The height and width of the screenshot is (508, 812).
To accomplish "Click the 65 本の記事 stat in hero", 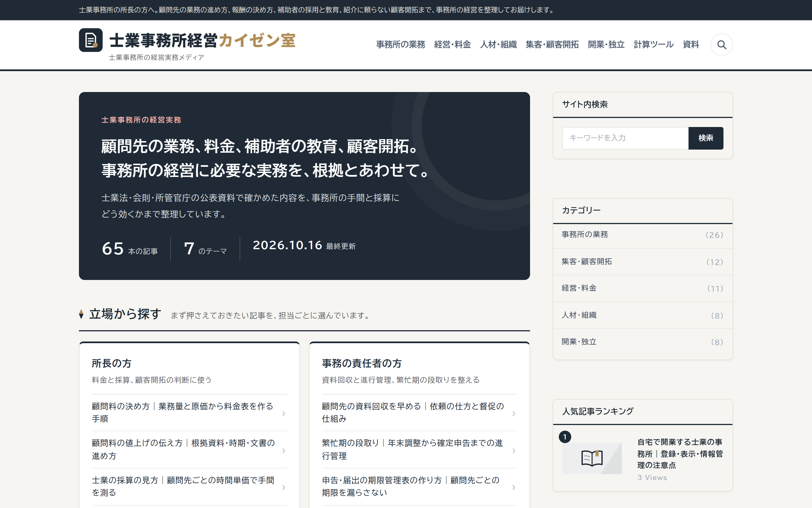I will coord(129,249).
